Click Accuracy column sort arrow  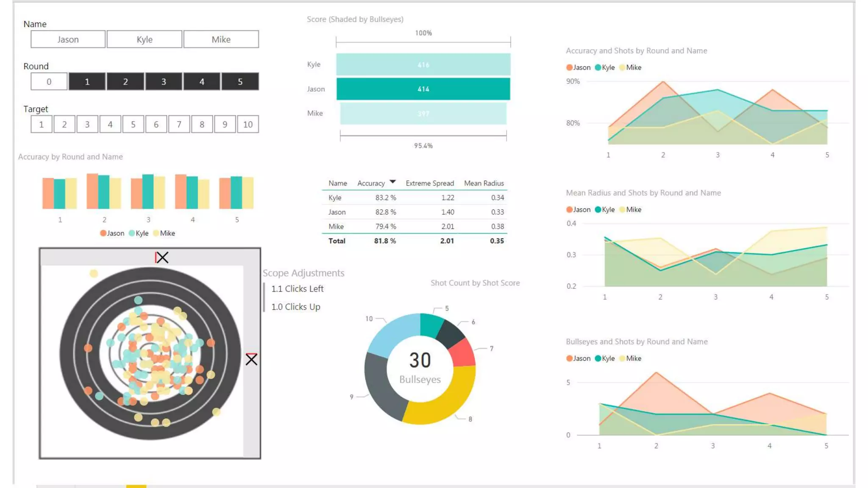click(392, 182)
